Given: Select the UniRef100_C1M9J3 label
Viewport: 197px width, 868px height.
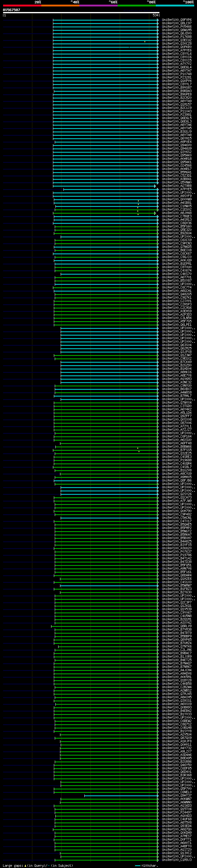Looking at the screenshot, I should pos(176,860).
